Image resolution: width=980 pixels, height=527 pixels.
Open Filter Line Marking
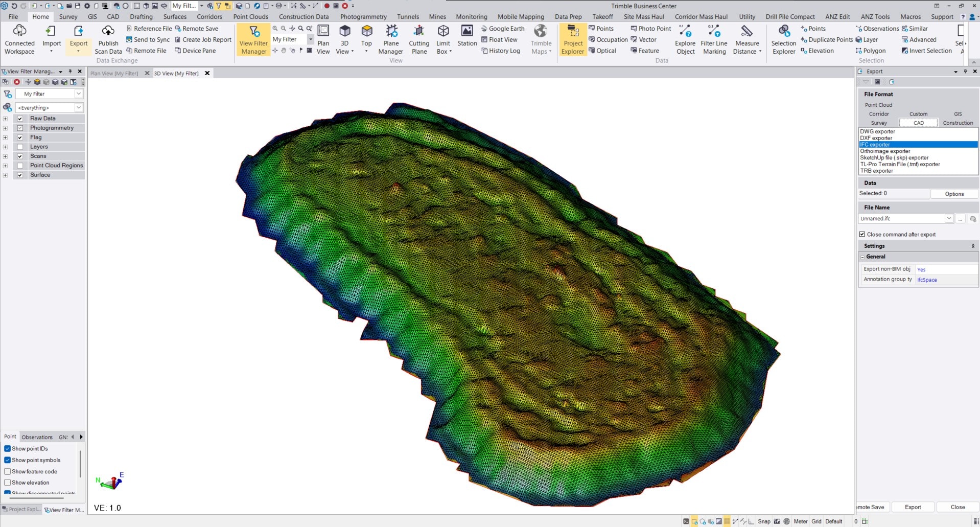coord(714,39)
